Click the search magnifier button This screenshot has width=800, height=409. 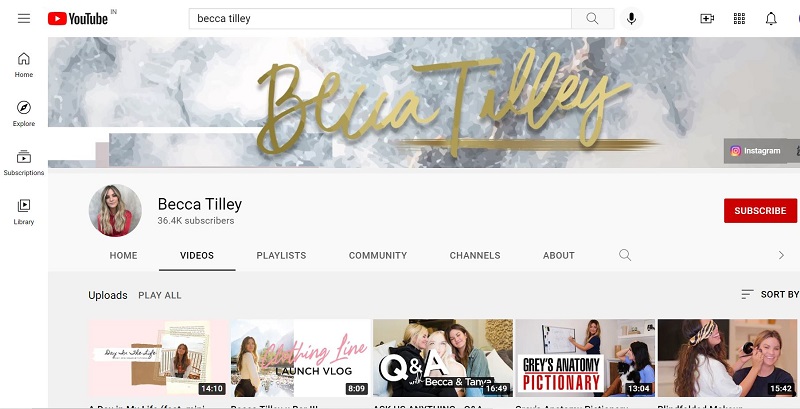coord(592,19)
